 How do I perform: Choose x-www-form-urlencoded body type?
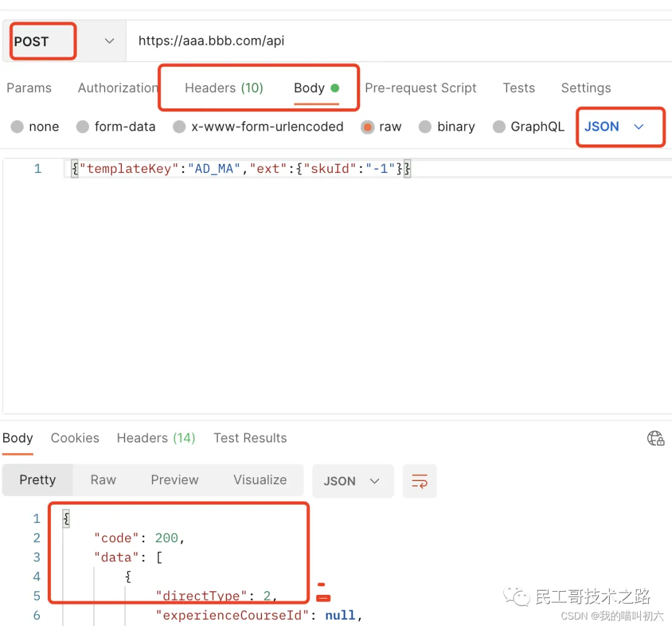pyautogui.click(x=179, y=127)
